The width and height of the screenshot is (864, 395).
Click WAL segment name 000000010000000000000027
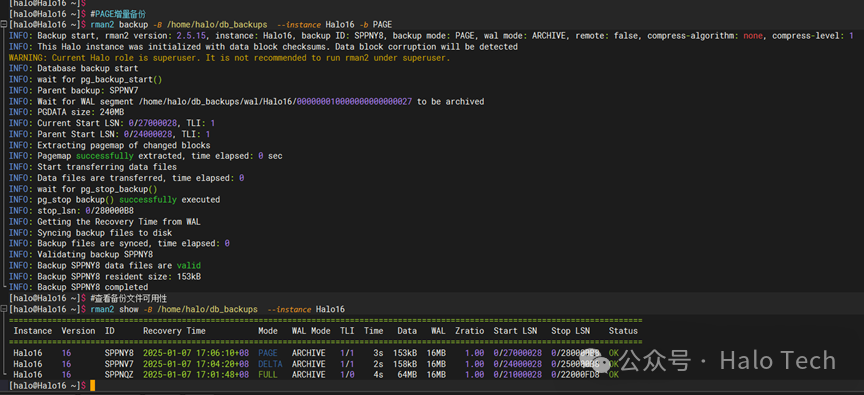(x=354, y=101)
